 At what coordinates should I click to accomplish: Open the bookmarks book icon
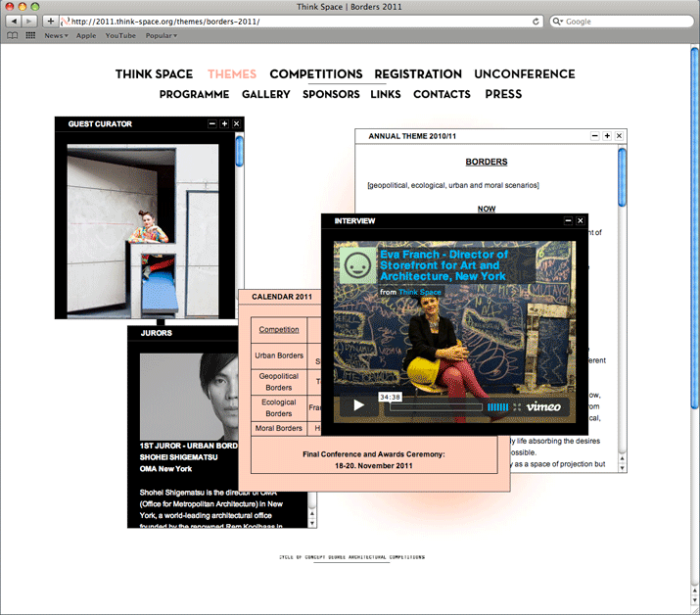coord(13,35)
